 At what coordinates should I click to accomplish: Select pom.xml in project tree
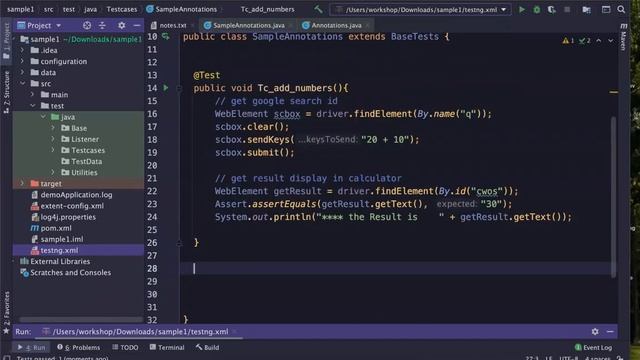coord(56,228)
